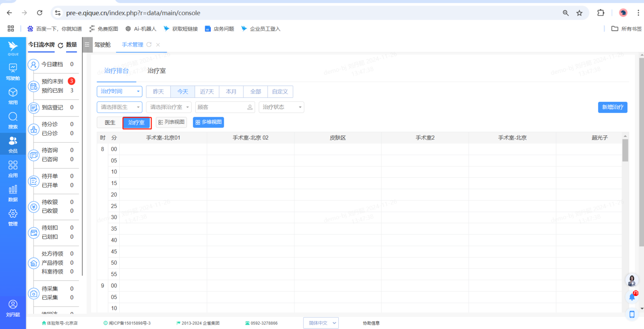Open the 搜索 search icon in sidebar
The image size is (644, 329).
pyautogui.click(x=13, y=120)
